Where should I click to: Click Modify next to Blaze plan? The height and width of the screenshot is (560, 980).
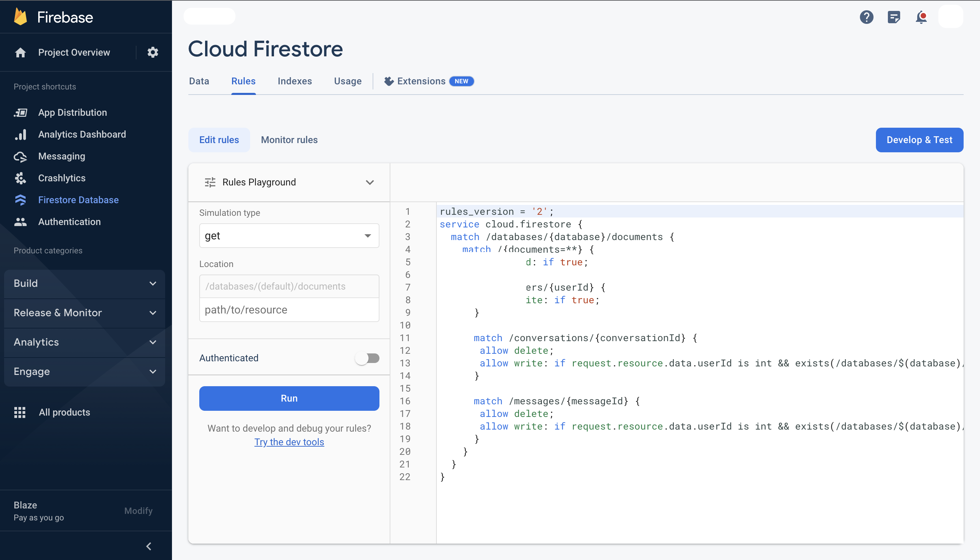[138, 511]
